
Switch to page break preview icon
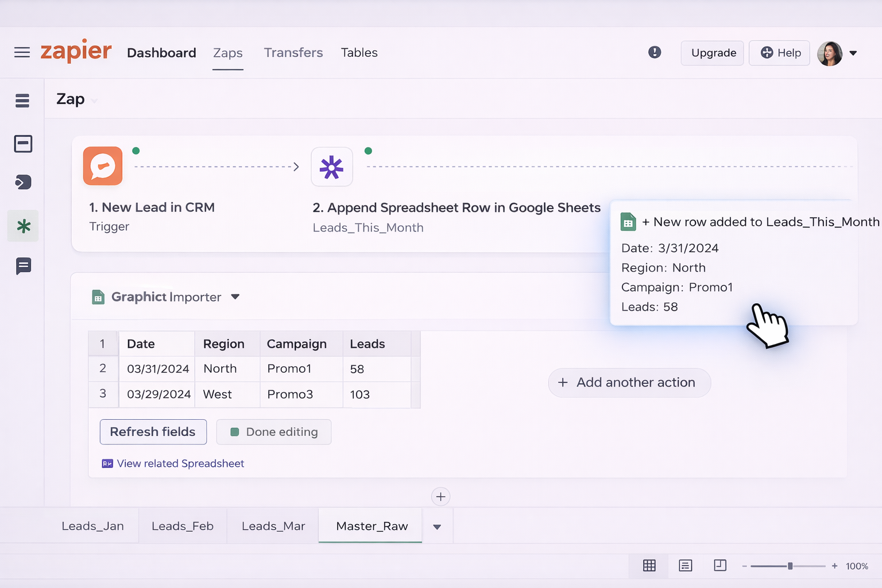click(720, 565)
